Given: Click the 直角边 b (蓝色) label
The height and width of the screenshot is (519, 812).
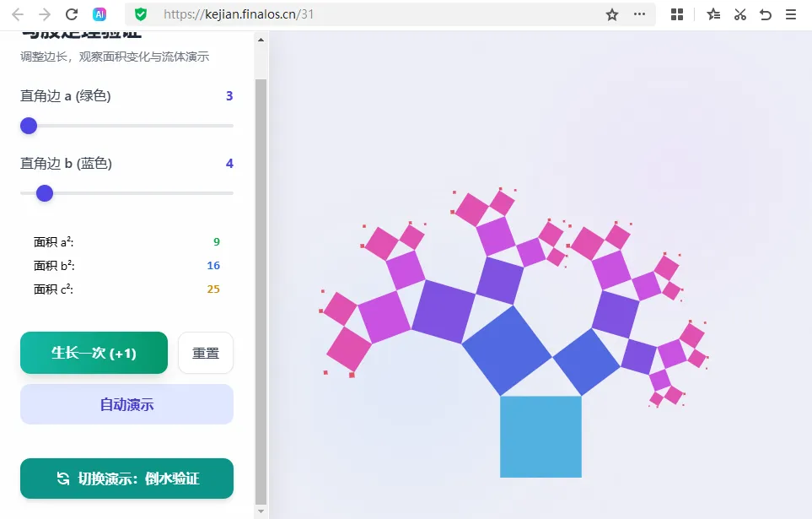Looking at the screenshot, I should coord(66,164).
